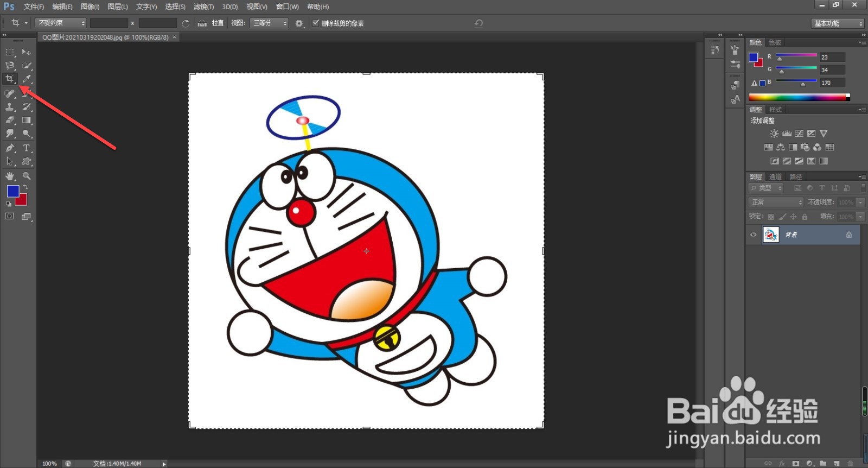Select the Custom Shape tool
This screenshot has height=468, width=868.
(26, 161)
